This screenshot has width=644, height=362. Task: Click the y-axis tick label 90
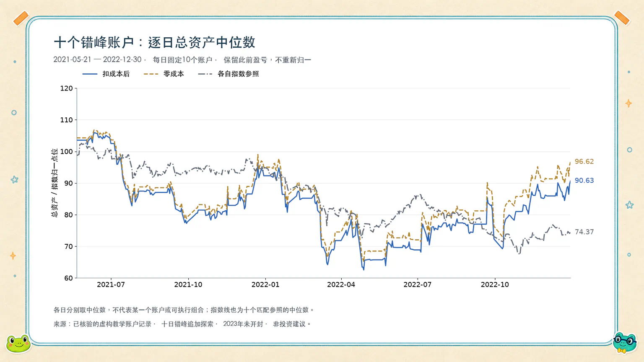pos(68,183)
